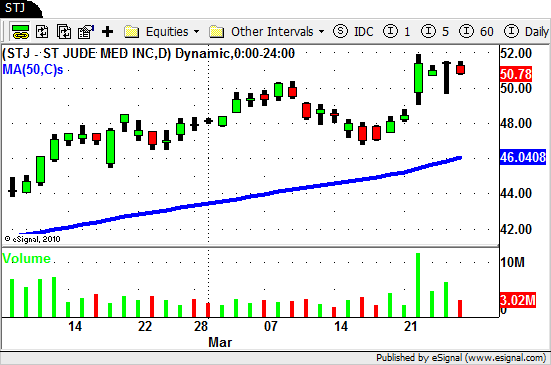Click the tallest green volume bar near 21
Viewport: 551px width, 365px height.
click(418, 285)
